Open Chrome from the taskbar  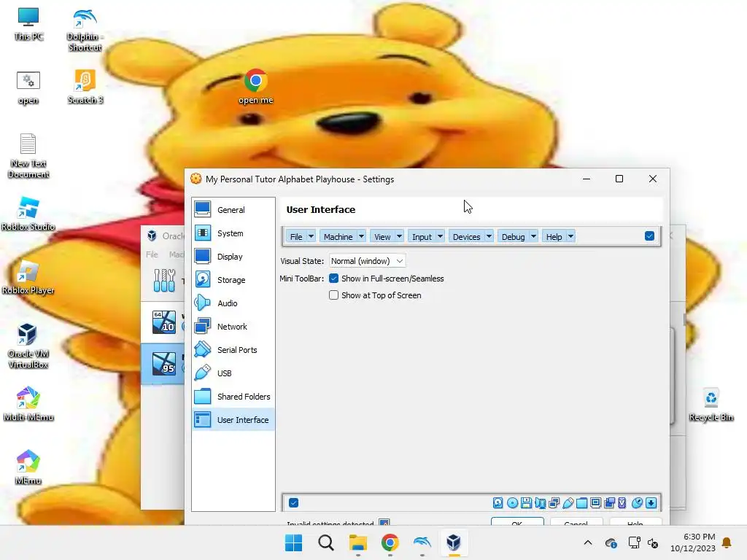pos(390,542)
